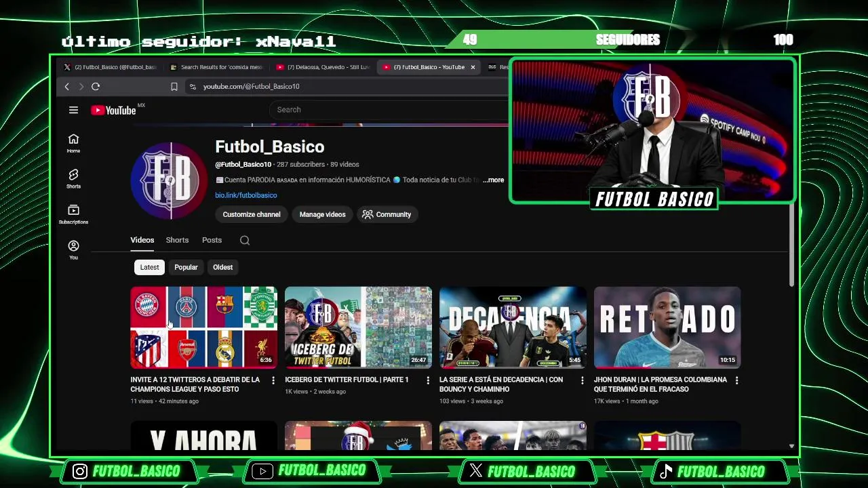
Task: Switch to the Delaossa, Quevedo browser tab
Action: tap(323, 67)
